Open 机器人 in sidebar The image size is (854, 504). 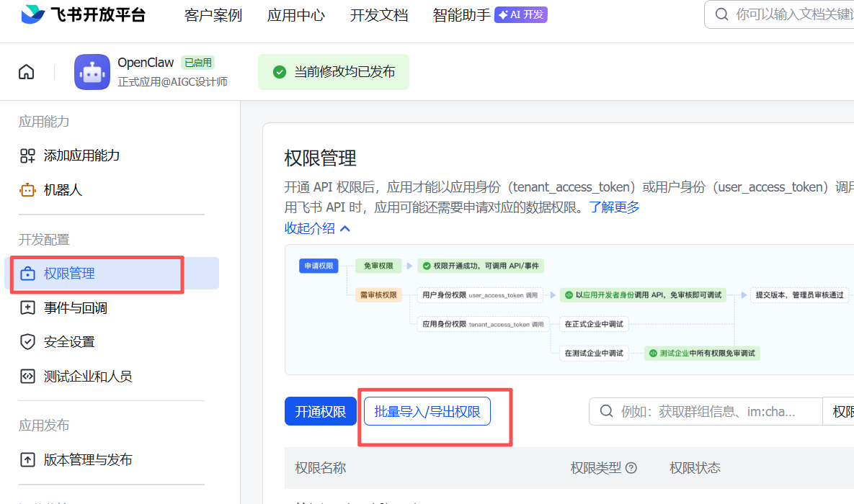pos(63,190)
